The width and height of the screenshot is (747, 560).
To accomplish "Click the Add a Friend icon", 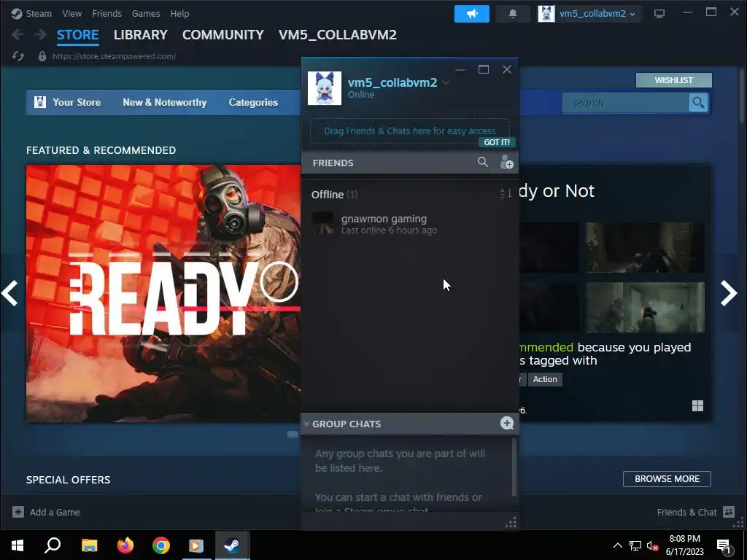I will (506, 163).
